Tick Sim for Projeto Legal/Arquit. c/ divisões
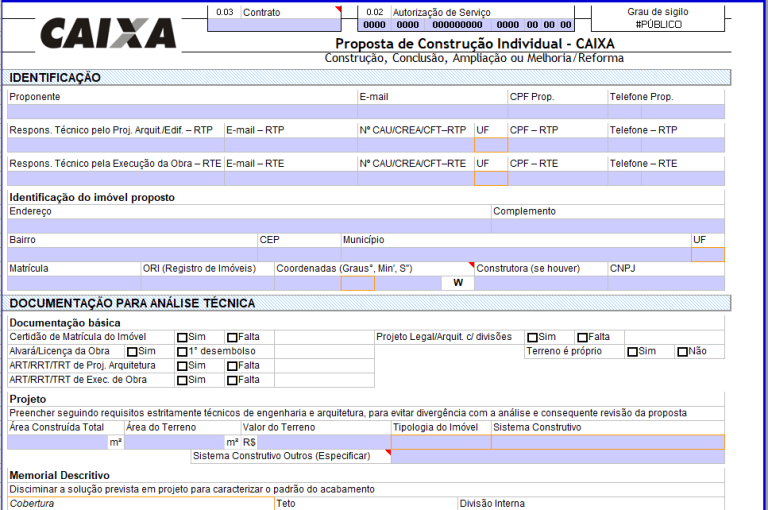 tap(532, 338)
